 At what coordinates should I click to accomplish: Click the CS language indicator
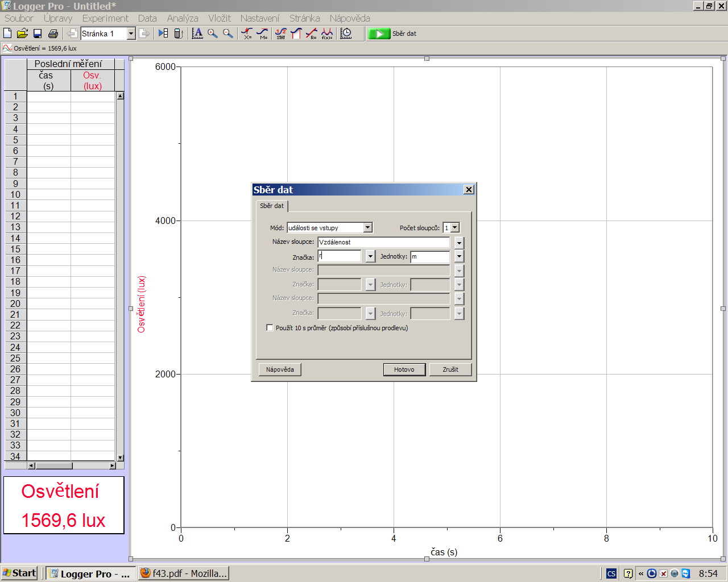611,573
